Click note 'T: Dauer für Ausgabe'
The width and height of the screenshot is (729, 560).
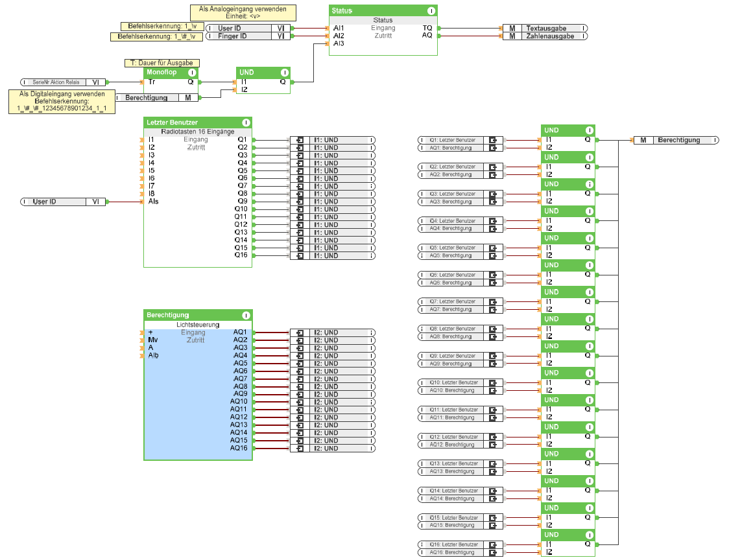tap(161, 63)
